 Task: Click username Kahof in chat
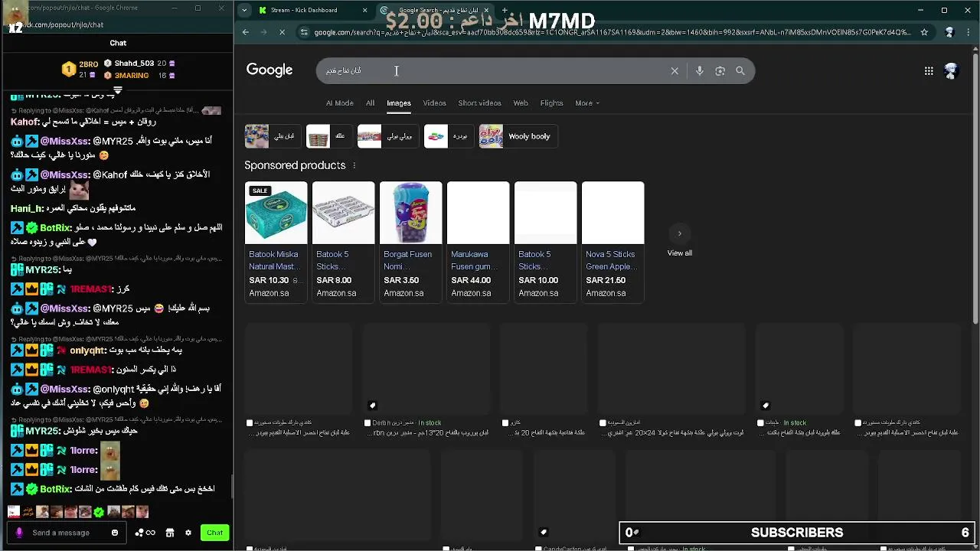[25, 122]
